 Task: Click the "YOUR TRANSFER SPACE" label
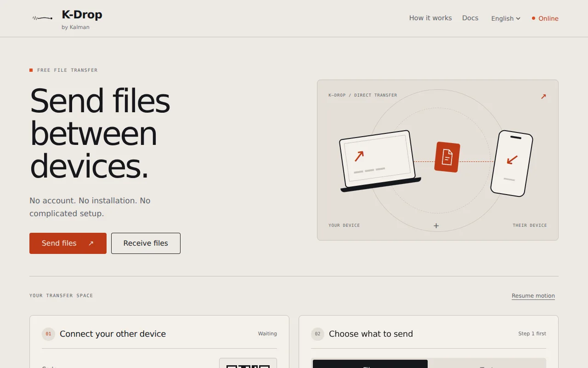(x=61, y=296)
